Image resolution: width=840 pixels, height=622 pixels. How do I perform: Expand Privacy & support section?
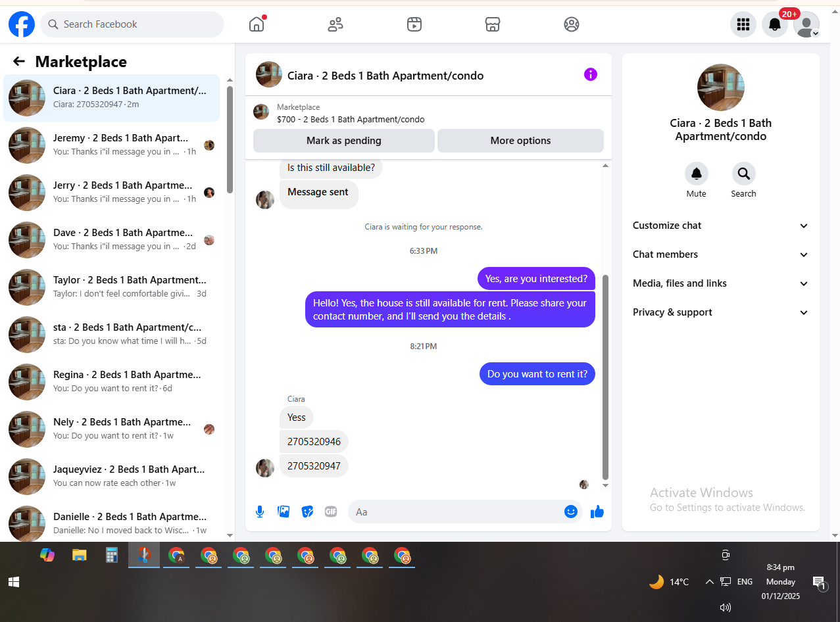(721, 312)
